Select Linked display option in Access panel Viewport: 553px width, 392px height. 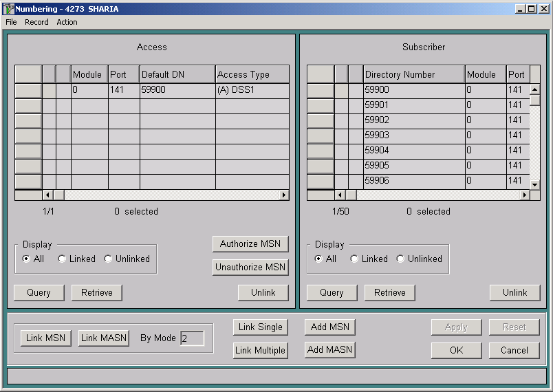62,259
